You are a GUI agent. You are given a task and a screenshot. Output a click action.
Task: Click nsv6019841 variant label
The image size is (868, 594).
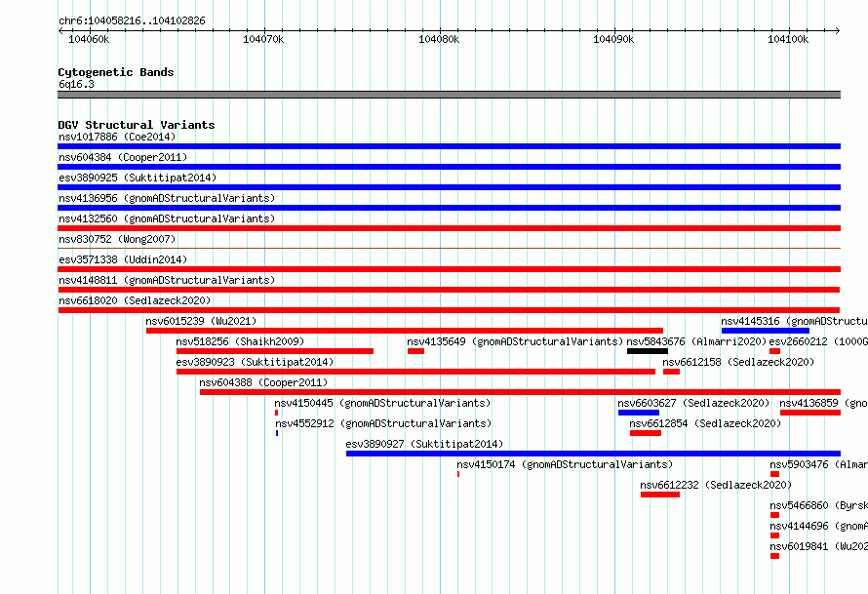point(818,546)
